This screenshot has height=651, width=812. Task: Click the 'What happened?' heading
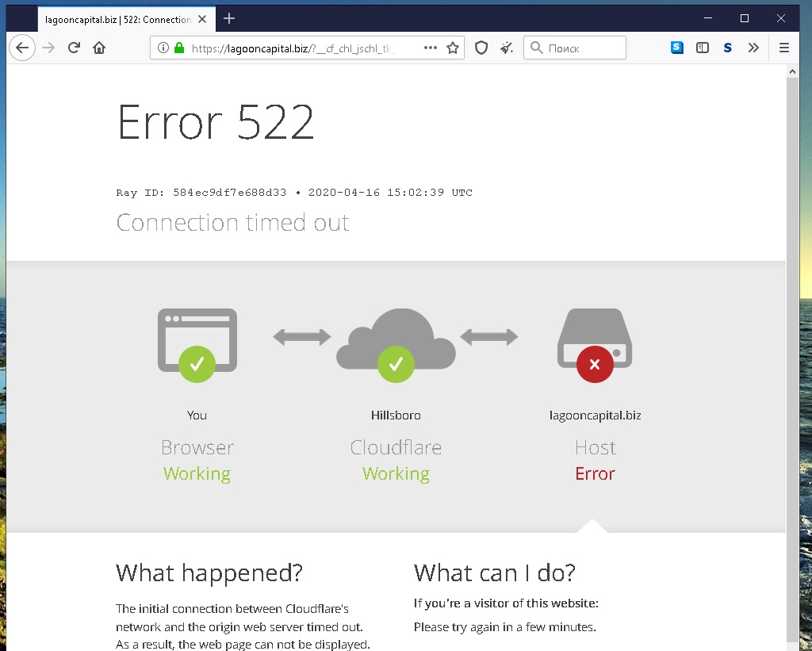point(209,573)
